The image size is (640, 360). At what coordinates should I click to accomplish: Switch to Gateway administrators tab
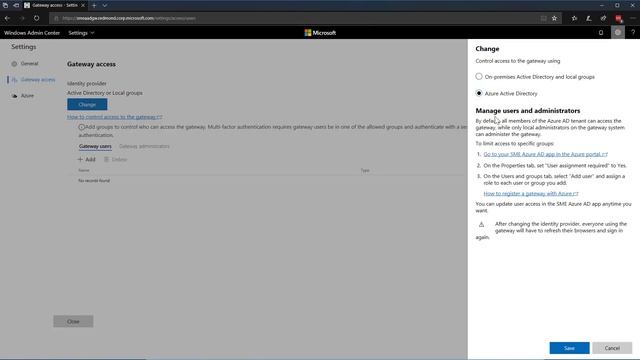[144, 146]
